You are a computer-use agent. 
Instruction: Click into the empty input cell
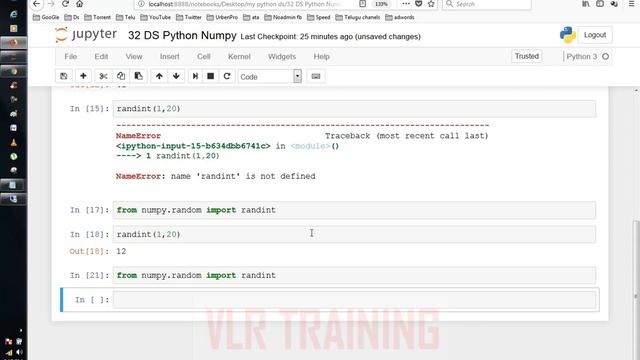(354, 300)
